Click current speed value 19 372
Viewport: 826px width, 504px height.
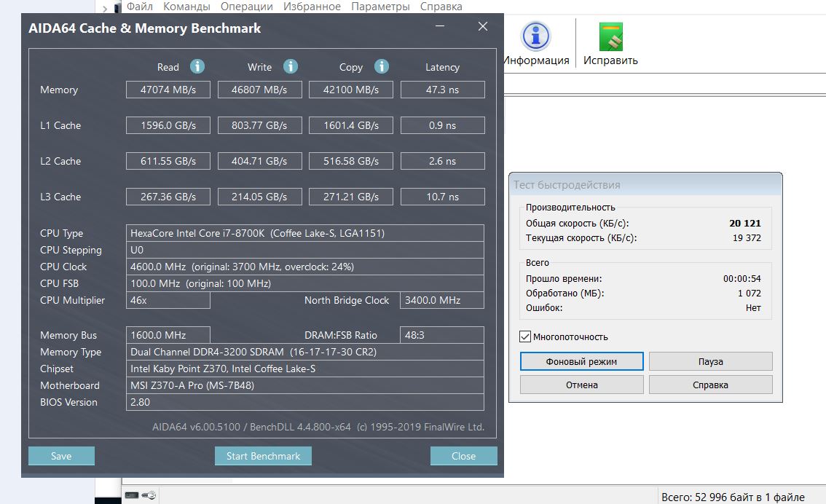(x=747, y=238)
